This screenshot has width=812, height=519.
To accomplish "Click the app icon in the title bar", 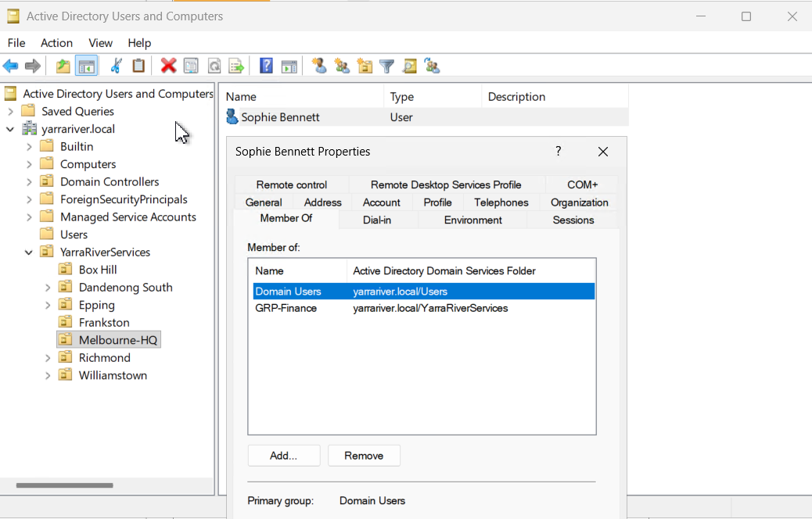I will (x=13, y=16).
